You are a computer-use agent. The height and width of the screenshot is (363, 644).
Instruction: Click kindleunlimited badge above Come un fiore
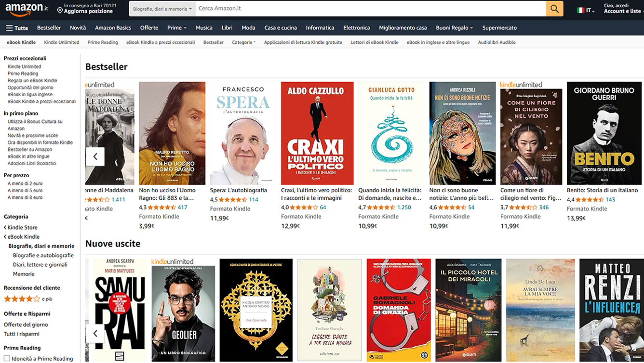521,85
